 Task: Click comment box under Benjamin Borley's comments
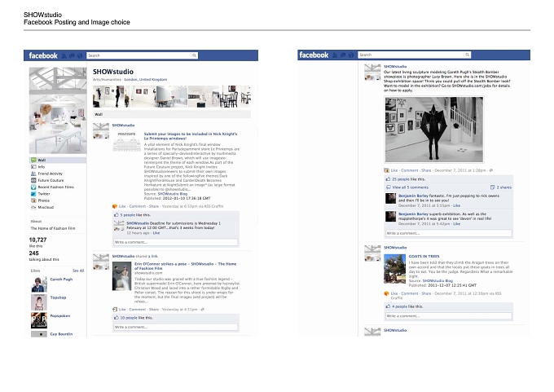[448, 233]
